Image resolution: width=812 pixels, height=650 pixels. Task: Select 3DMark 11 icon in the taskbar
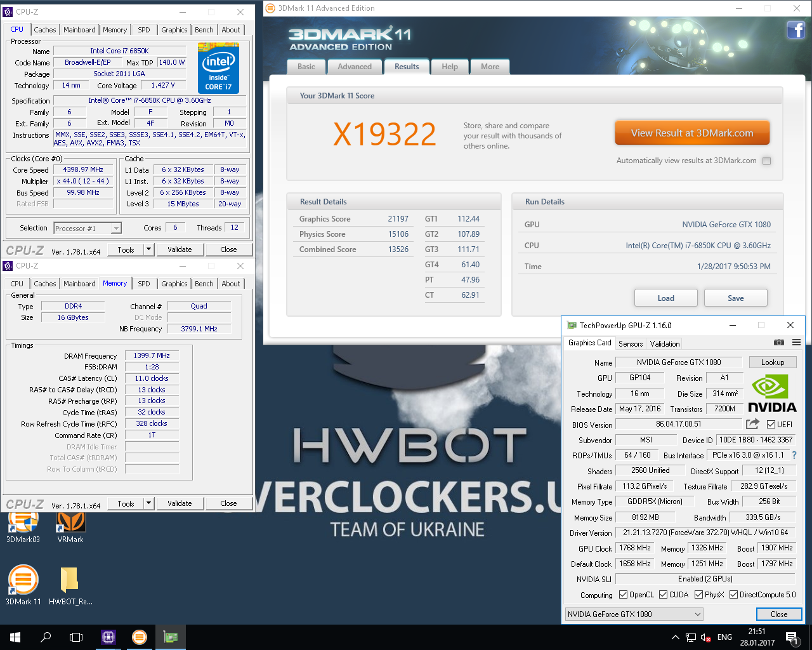coord(140,637)
